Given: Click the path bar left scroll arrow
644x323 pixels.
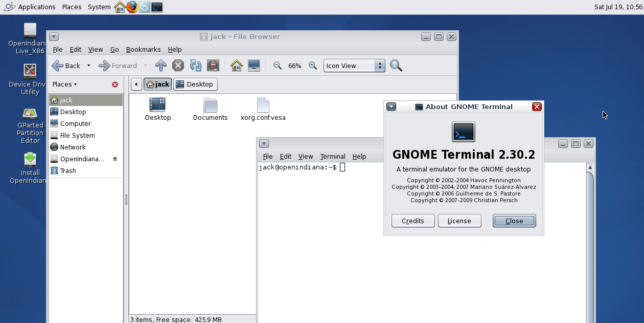Looking at the screenshot, I should (x=136, y=84).
